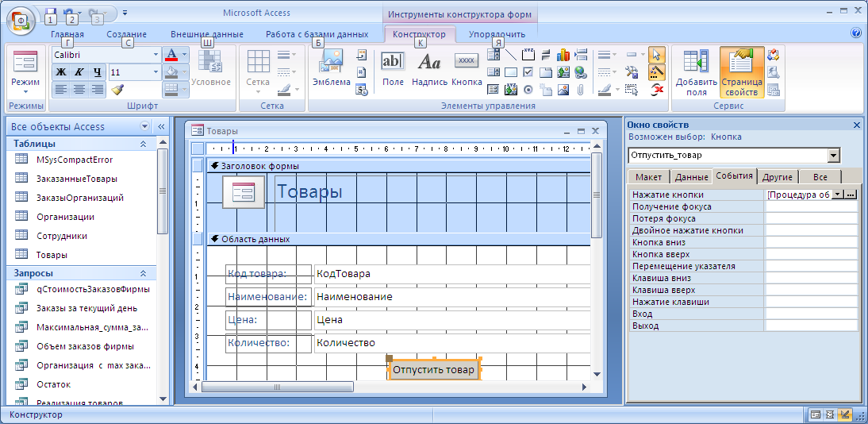Toggle Страница свойств property sheet
Image resolution: width=868 pixels, height=424 pixels.
pyautogui.click(x=742, y=72)
